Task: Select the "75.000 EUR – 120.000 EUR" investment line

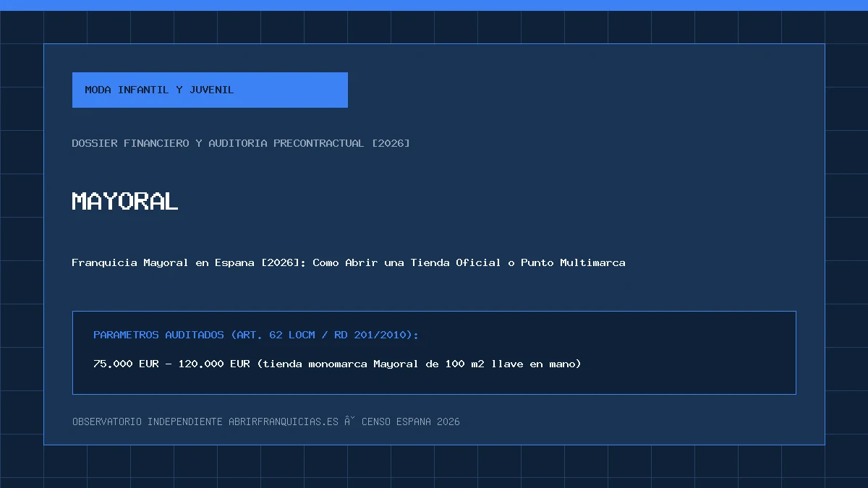Action: [x=337, y=364]
